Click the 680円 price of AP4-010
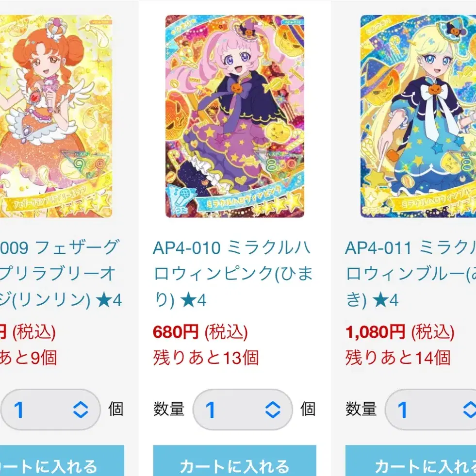 pyautogui.click(x=176, y=332)
